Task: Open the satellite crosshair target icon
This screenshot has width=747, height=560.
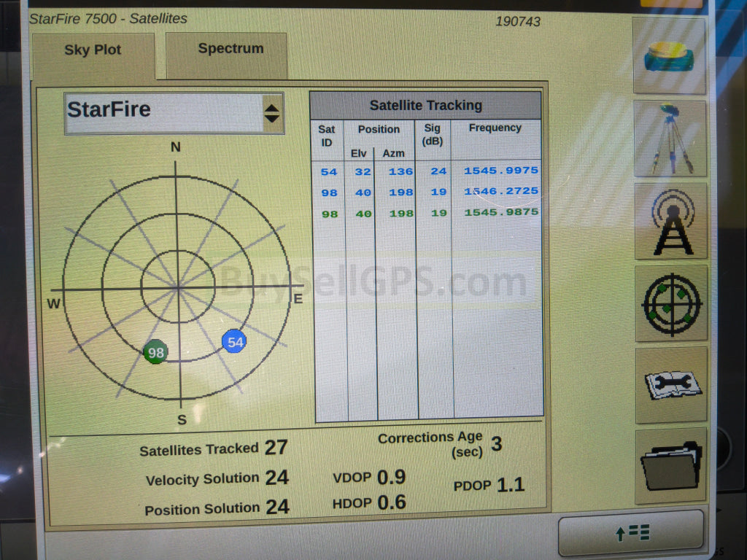Action: tap(671, 303)
